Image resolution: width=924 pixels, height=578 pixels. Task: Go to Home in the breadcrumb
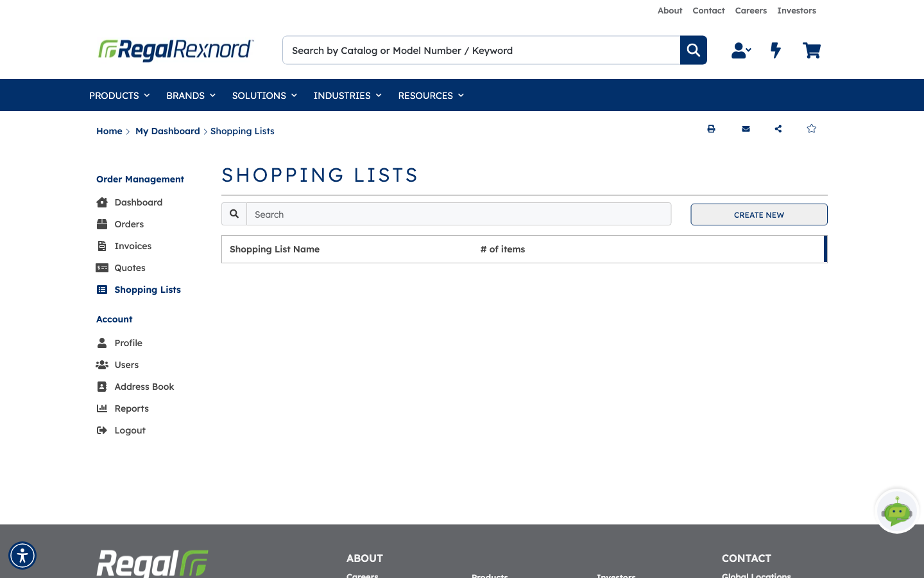[x=109, y=131]
